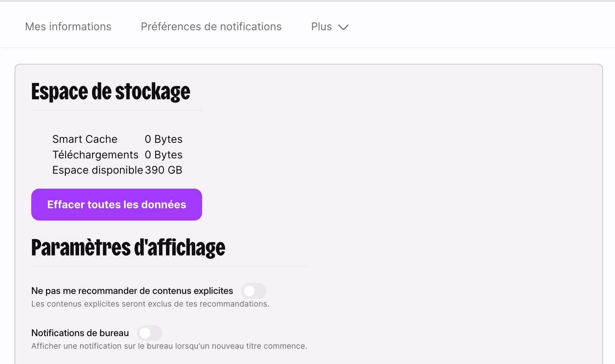
Task: Click the Smart Cache 0 Bytes value
Action: (164, 139)
